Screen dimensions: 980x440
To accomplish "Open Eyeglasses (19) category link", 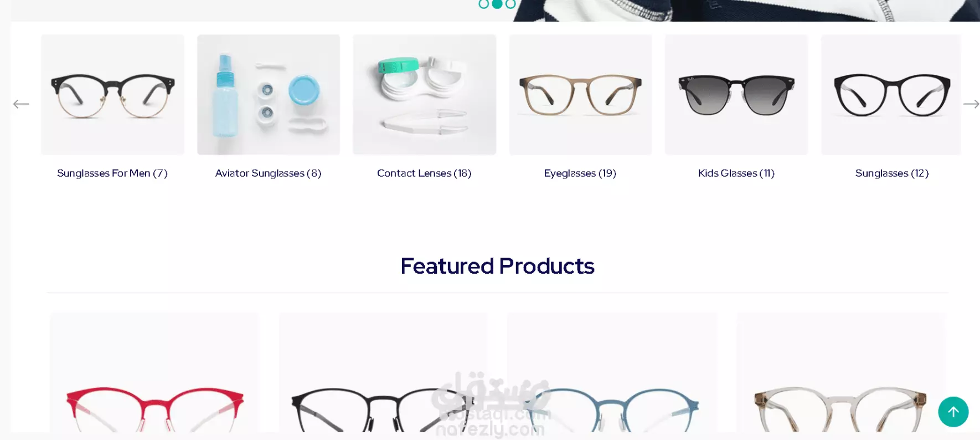I will 580,173.
